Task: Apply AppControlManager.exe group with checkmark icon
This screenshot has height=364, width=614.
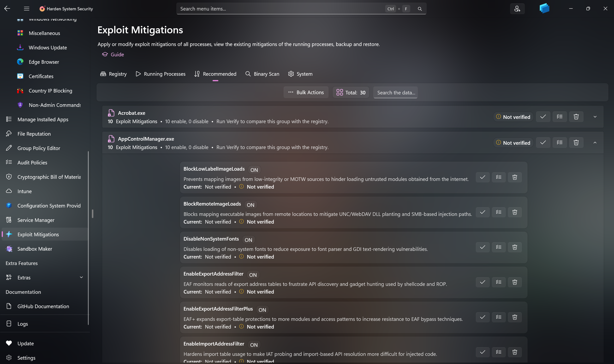Action: [x=543, y=143]
